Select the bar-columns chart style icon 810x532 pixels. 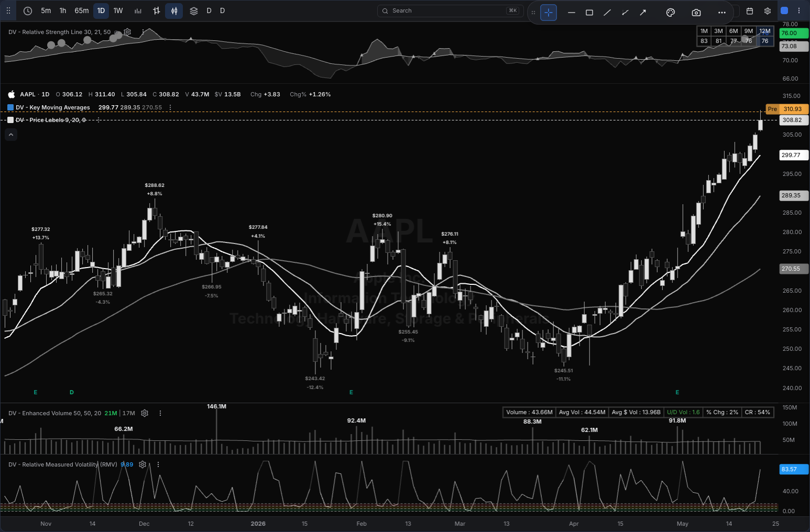[138, 10]
